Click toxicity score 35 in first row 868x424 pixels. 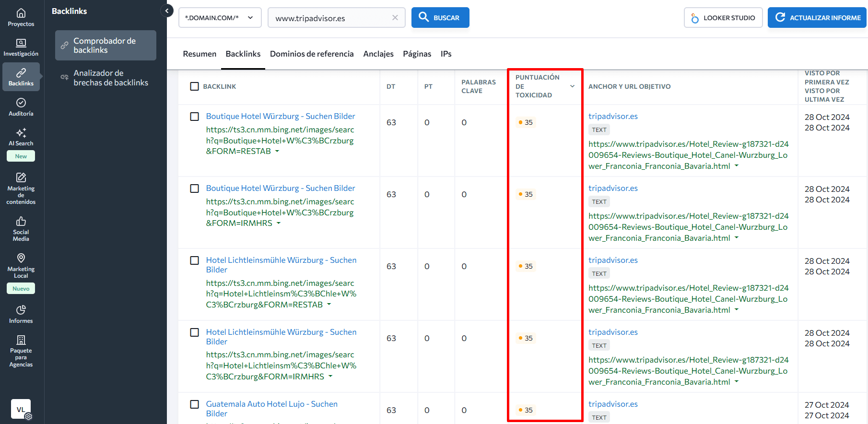coord(526,122)
